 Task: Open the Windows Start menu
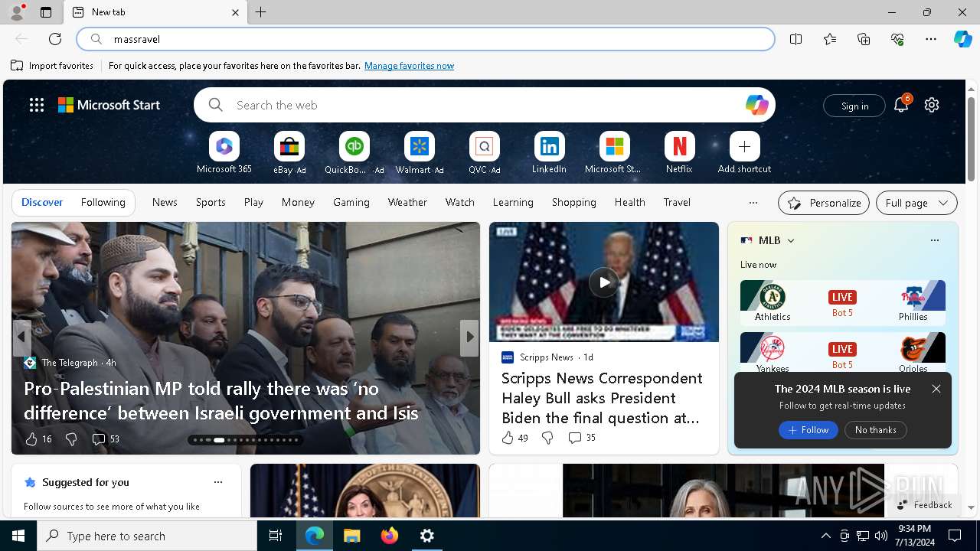(x=18, y=536)
